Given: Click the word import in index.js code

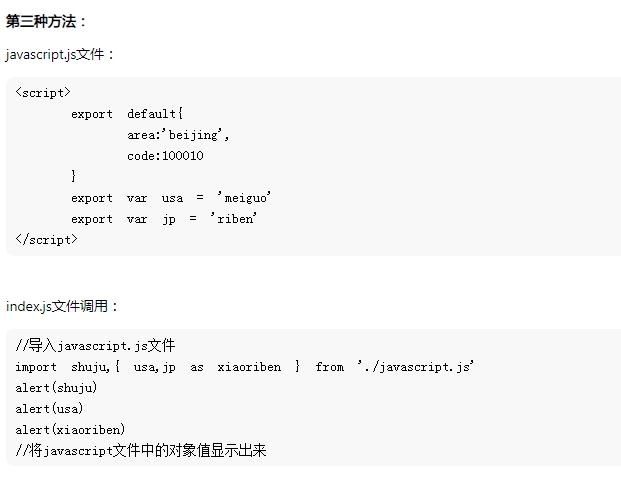Looking at the screenshot, I should click(36, 367).
